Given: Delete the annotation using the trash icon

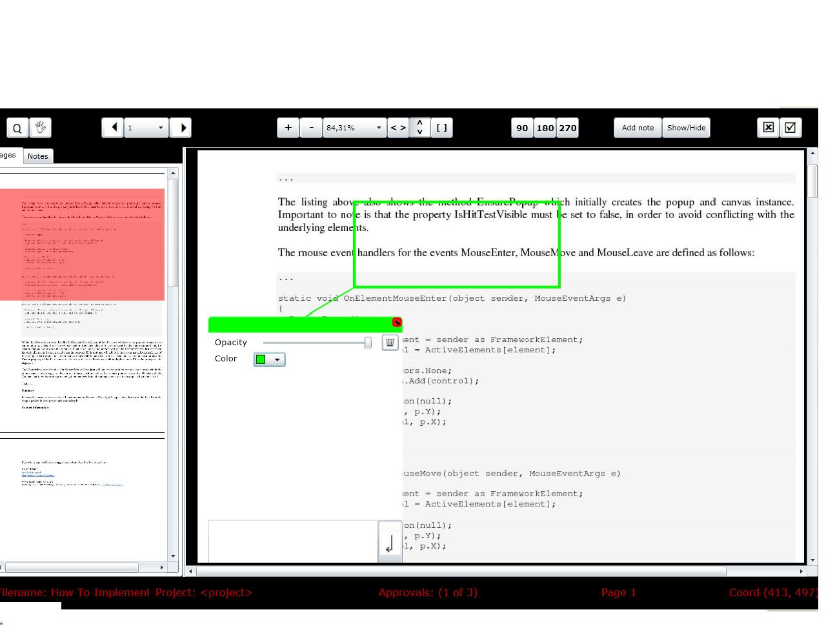Looking at the screenshot, I should tap(390, 342).
